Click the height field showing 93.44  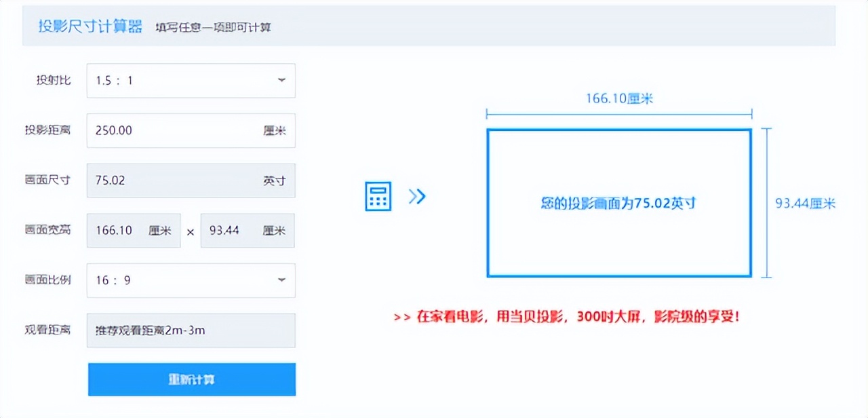[248, 231]
